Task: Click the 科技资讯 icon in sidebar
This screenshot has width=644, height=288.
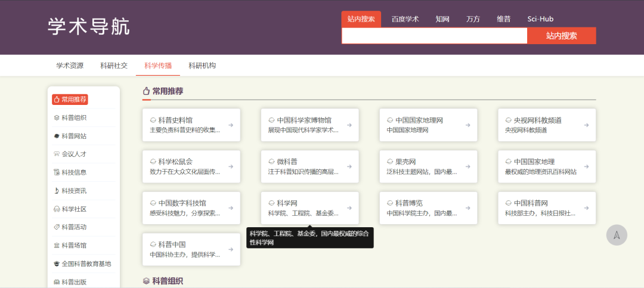Action: point(57,191)
